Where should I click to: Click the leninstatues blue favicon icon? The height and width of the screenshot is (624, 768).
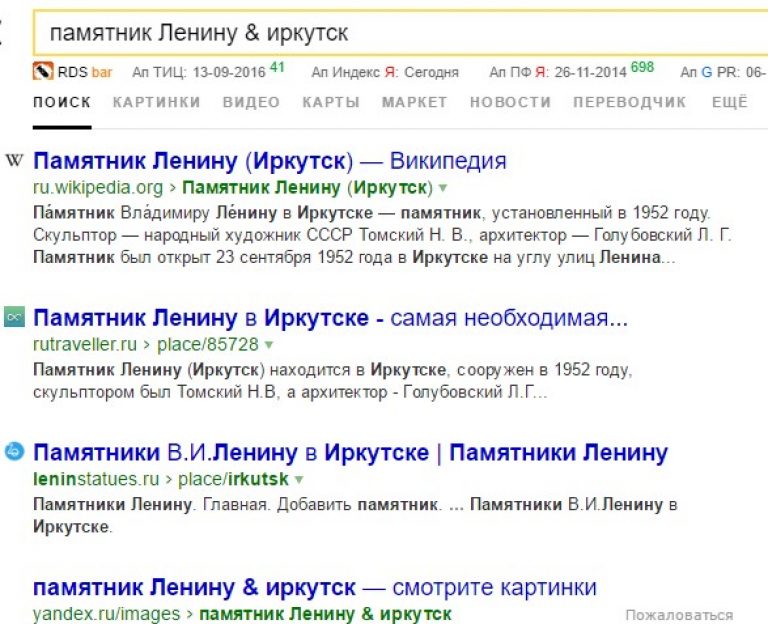[14, 451]
